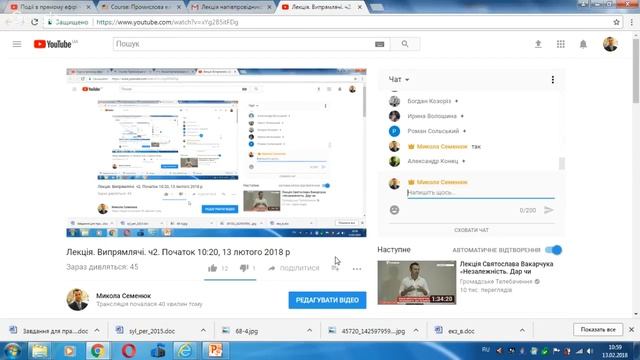Open Микола Семенюк channel name link

pos(123,296)
